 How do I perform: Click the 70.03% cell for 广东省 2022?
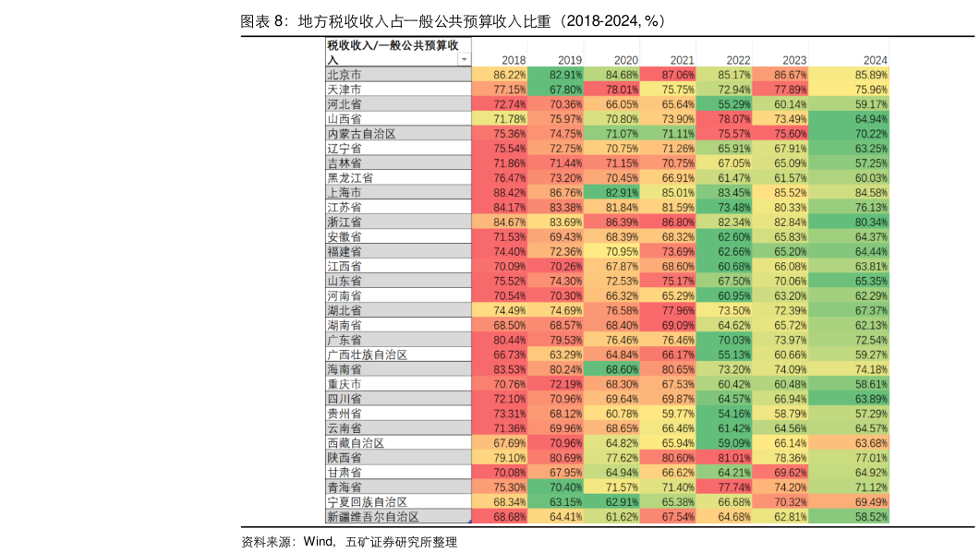pos(724,340)
